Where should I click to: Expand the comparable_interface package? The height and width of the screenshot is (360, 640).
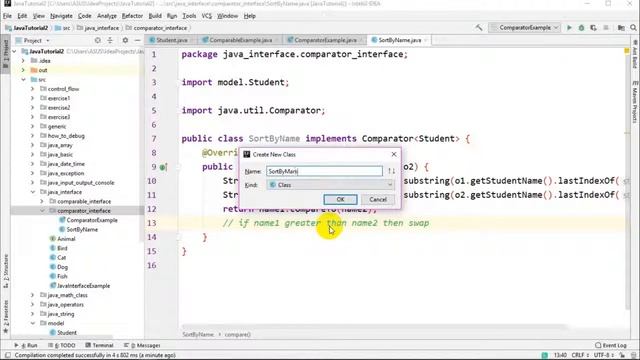pos(42,202)
